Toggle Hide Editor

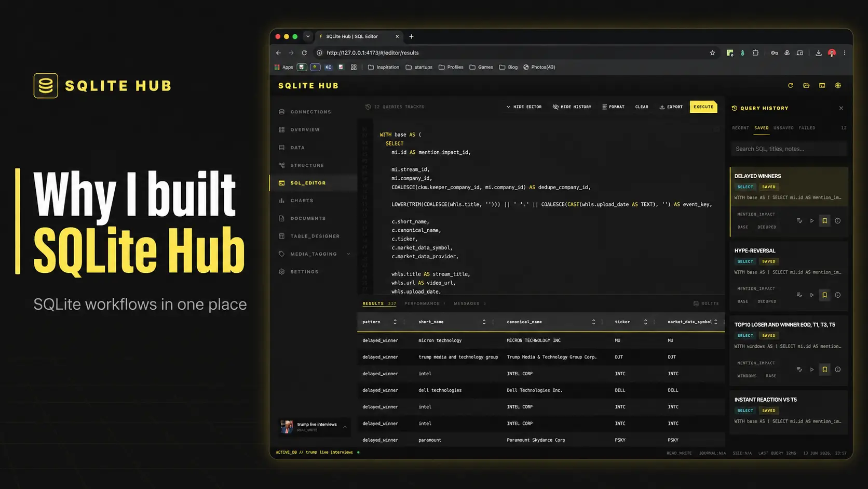click(x=524, y=107)
